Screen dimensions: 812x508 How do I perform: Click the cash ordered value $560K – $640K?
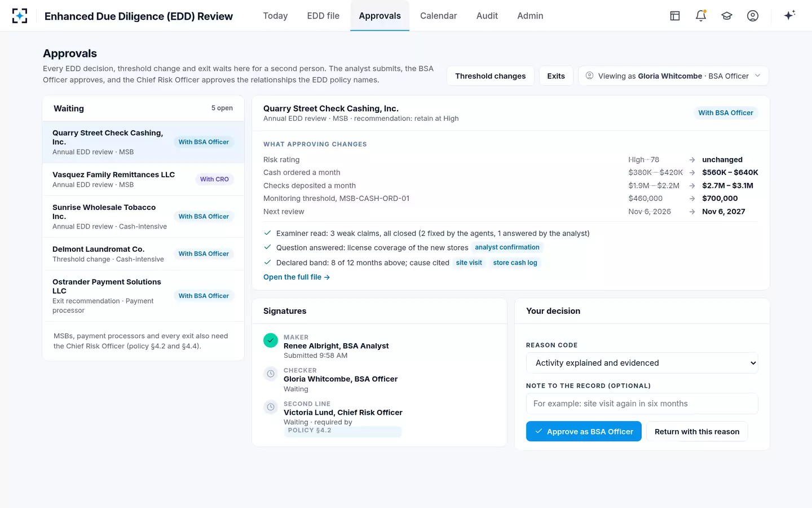730,172
